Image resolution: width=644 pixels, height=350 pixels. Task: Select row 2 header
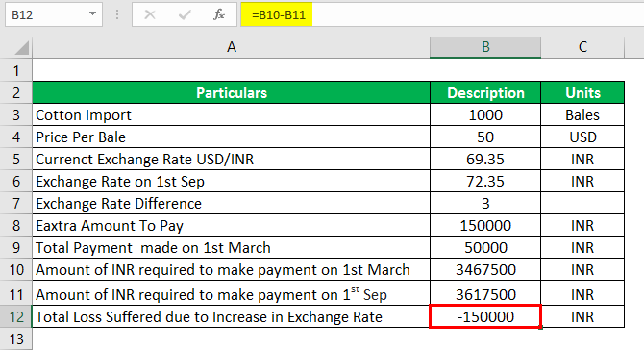[x=16, y=93]
